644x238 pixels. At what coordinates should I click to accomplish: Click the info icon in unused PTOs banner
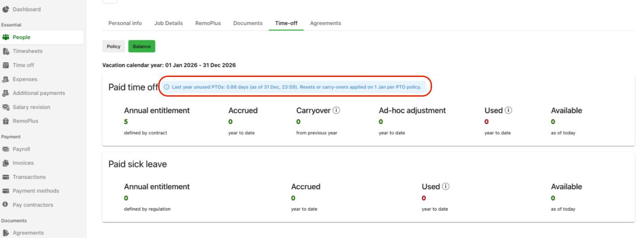167,87
